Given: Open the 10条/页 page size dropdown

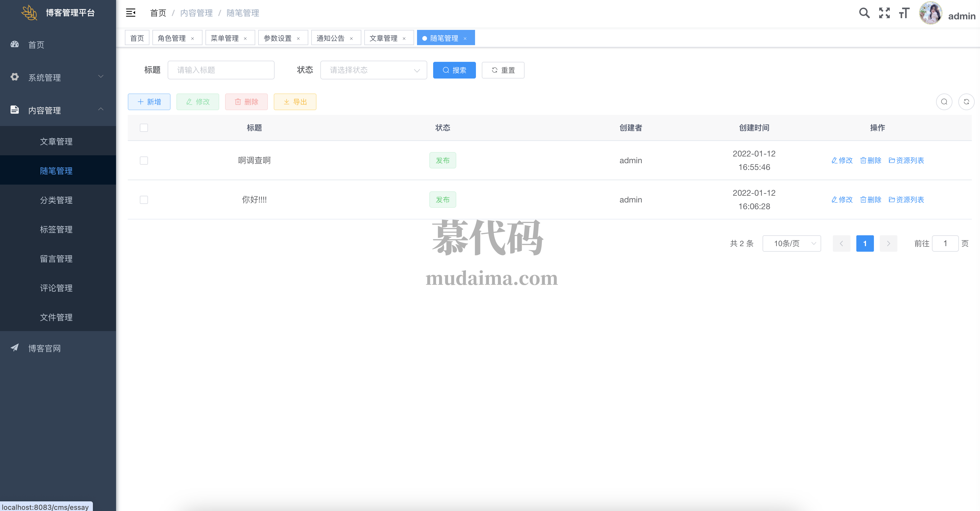Looking at the screenshot, I should point(791,243).
